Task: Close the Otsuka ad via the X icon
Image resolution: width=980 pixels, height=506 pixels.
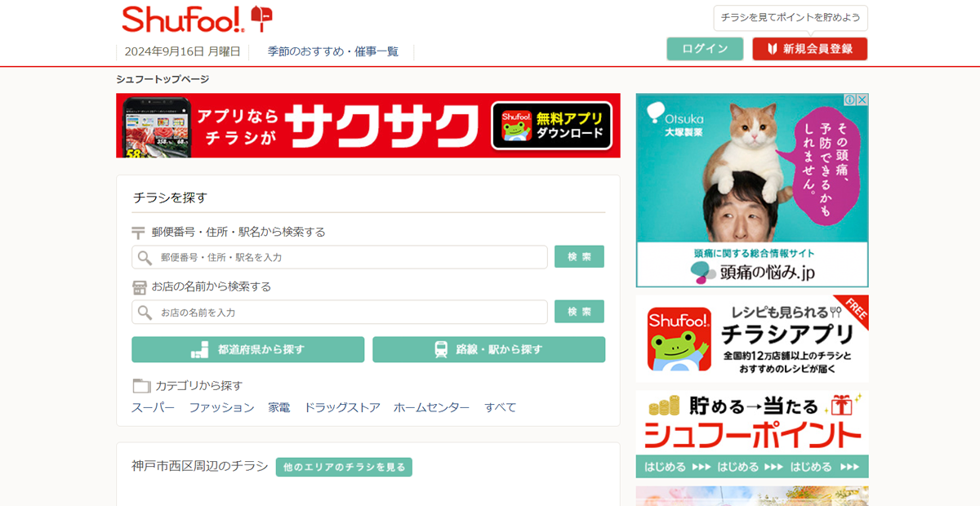Action: [x=862, y=100]
